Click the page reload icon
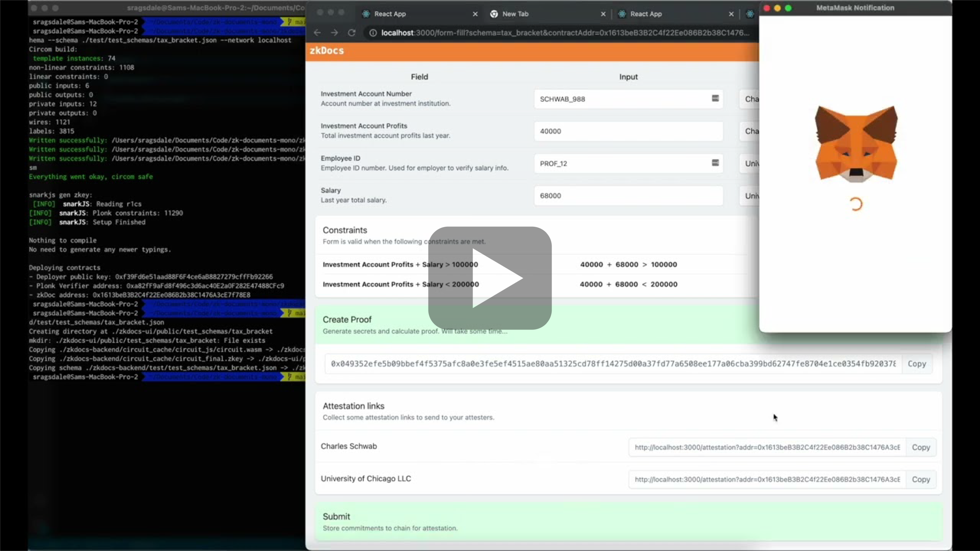The width and height of the screenshot is (980, 551). coord(351,33)
